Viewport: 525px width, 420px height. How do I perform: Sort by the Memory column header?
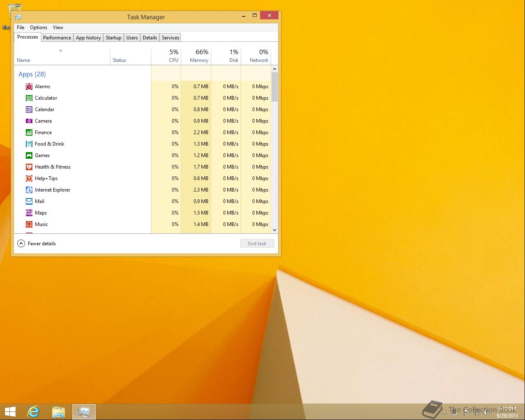[x=196, y=56]
